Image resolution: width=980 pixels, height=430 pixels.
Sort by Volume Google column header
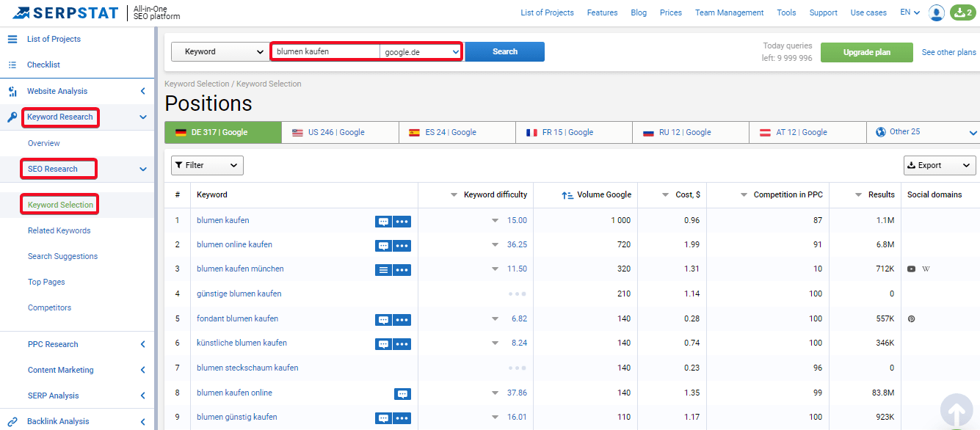pos(597,194)
